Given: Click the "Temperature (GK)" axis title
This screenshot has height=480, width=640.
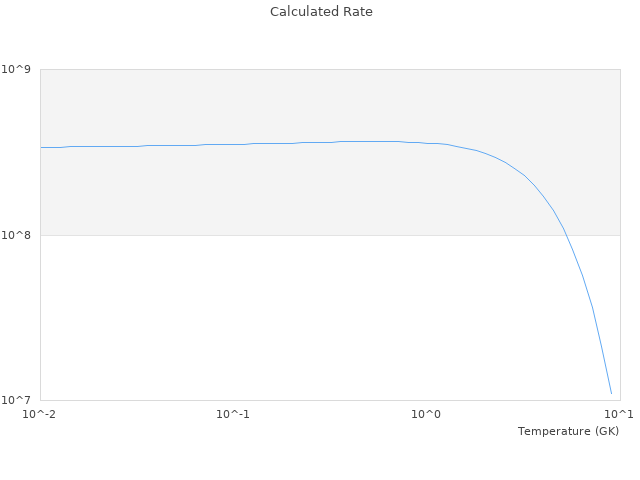Looking at the screenshot, I should (568, 431).
